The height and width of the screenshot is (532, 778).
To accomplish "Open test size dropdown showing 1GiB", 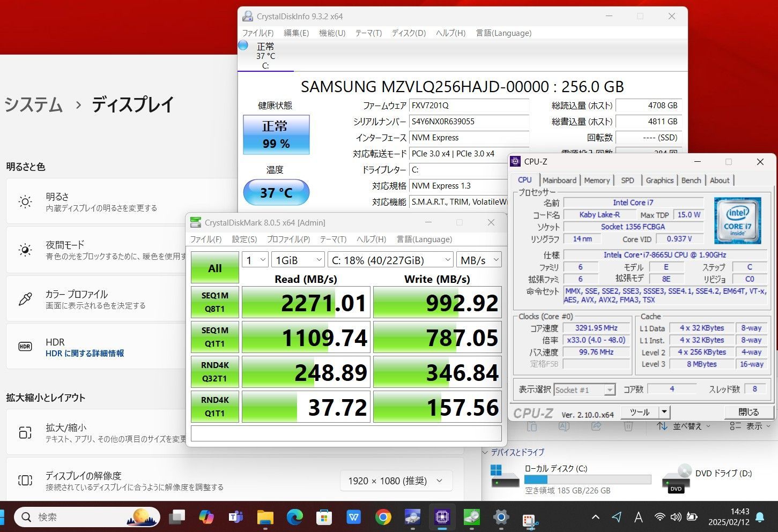I will (x=298, y=260).
